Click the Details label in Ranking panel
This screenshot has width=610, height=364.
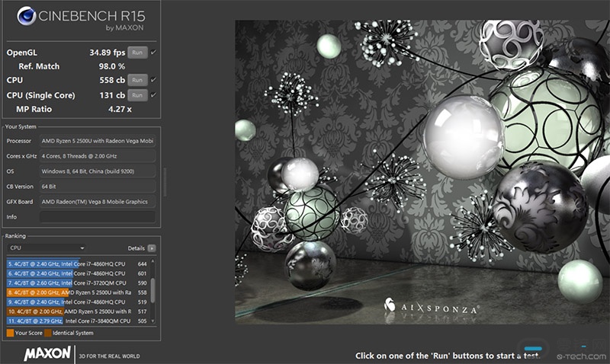pos(136,248)
